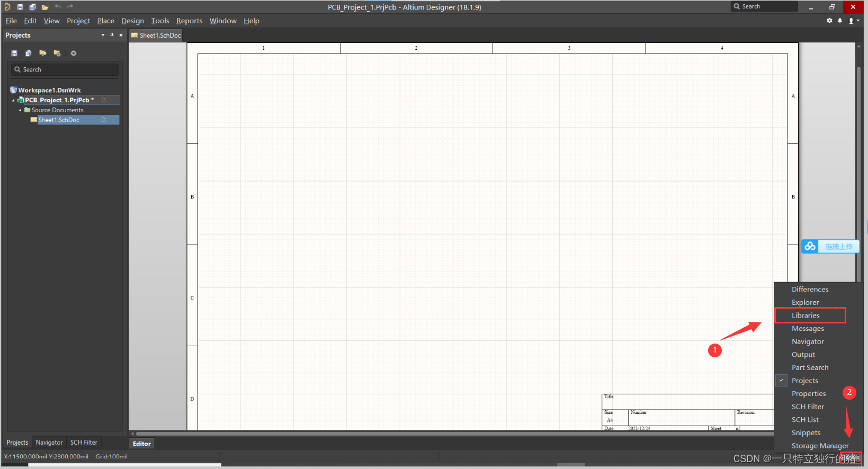Click the Grid:100mil status bar entry
Viewport: 868px width, 469px height.
click(x=111, y=456)
